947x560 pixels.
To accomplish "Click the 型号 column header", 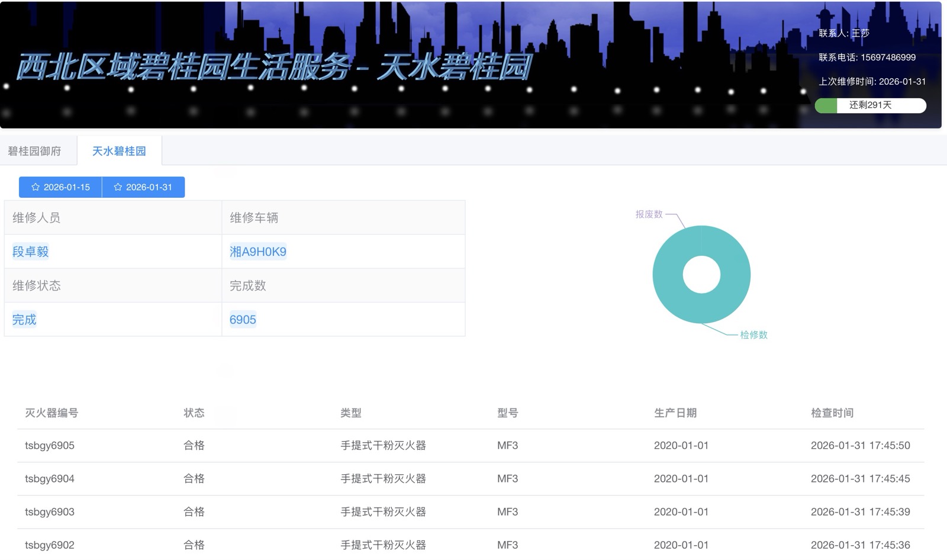I will click(x=508, y=413).
